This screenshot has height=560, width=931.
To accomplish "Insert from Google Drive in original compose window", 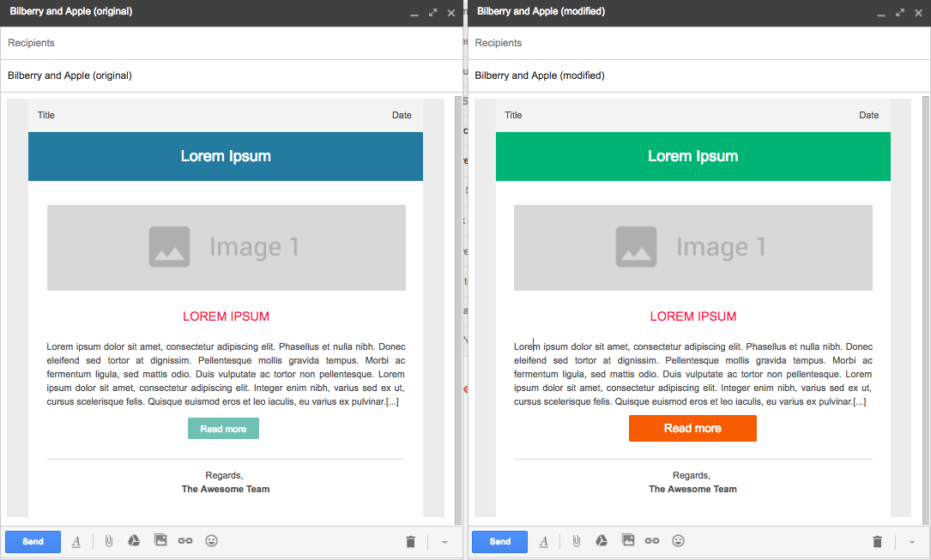I will click(x=134, y=541).
